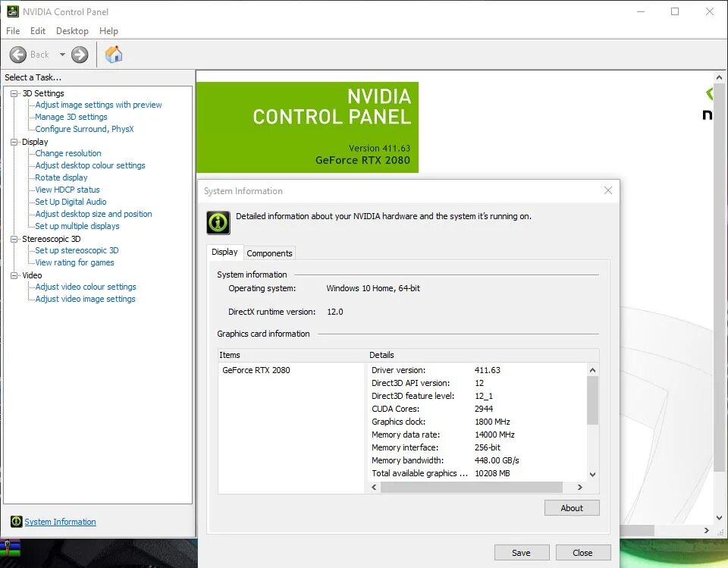Open the Edit menu

[x=38, y=30]
